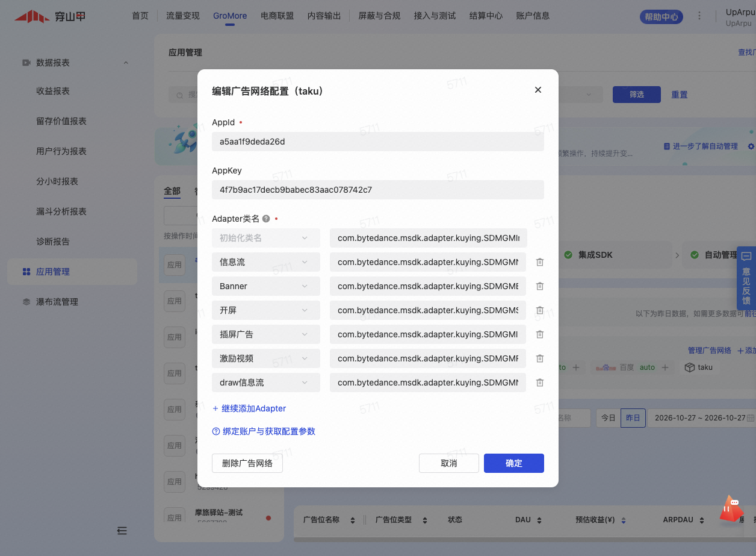Click the 穿山甲 logo
The image size is (756, 556).
coord(50,16)
